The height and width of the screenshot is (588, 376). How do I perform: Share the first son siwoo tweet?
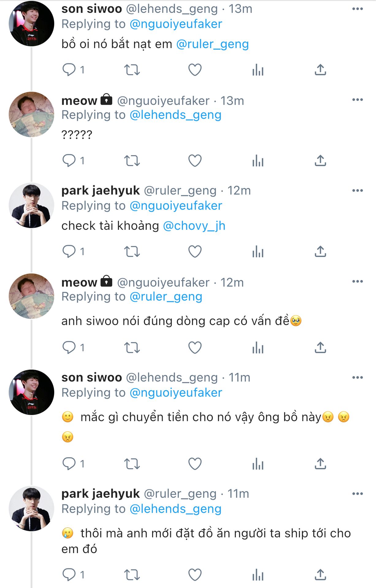tap(321, 70)
